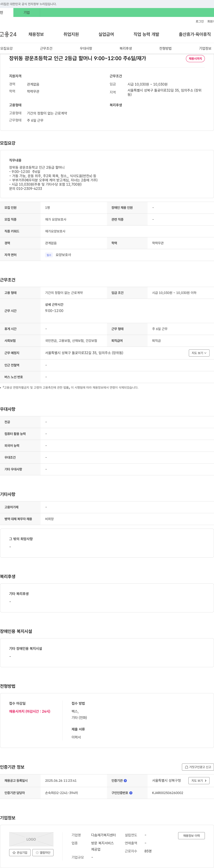The height and width of the screenshot is (868, 214).
Task: Open the 취업지원 menu
Action: pos(71,34)
